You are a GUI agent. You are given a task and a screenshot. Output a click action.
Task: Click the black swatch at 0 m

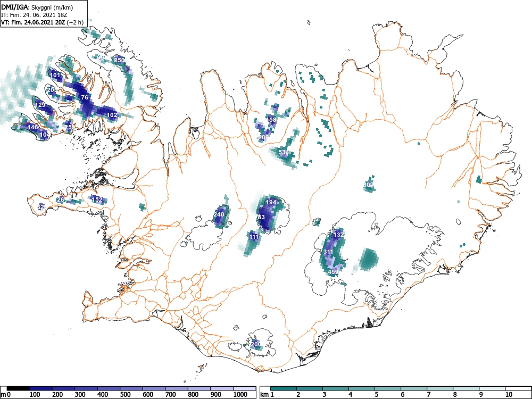pyautogui.click(x=18, y=388)
